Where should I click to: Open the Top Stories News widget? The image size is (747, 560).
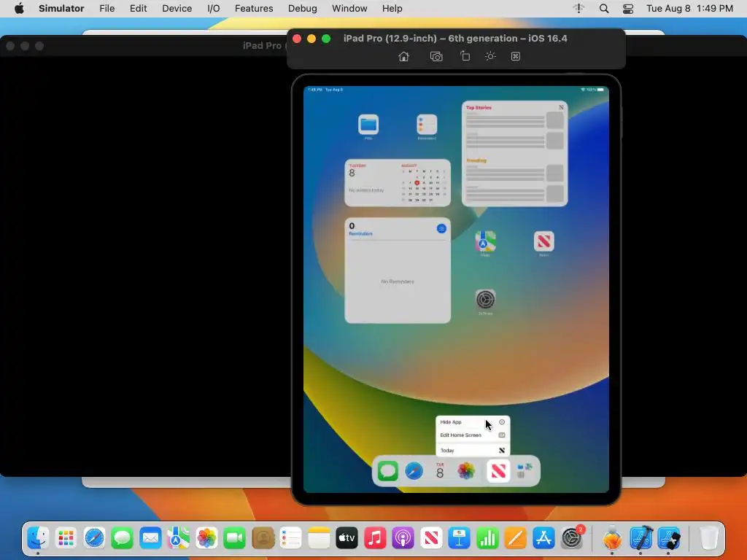[514, 153]
